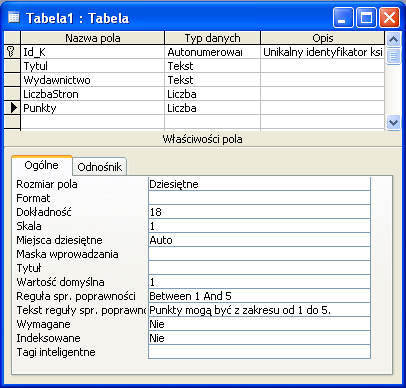Click the scroll down arrow of field grid
The width and height of the screenshot is (406, 388).
click(x=393, y=122)
